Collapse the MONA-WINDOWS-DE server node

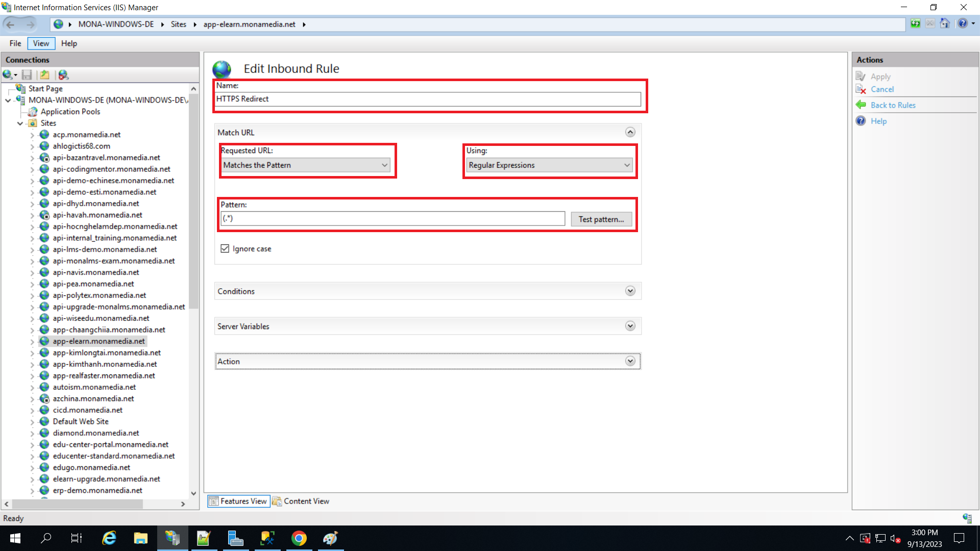[8, 101]
